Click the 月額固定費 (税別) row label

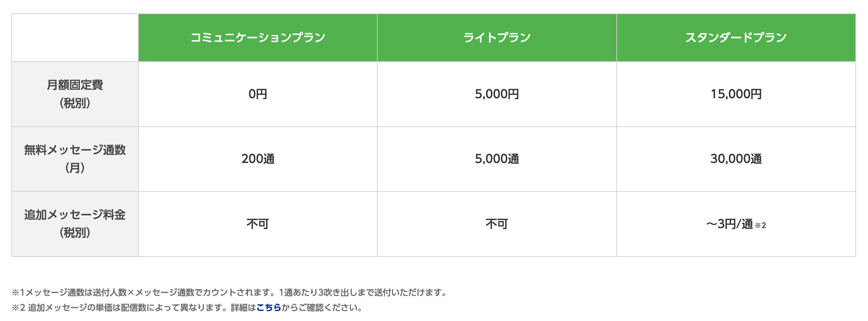75,94
